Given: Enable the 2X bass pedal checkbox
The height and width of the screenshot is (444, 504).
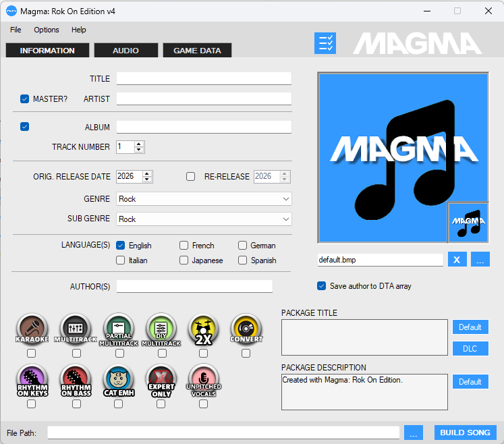Looking at the screenshot, I should [x=204, y=354].
